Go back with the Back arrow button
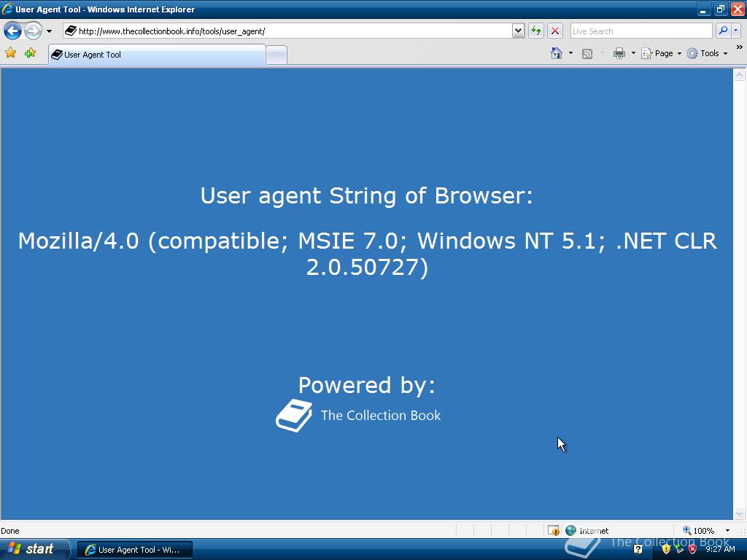The height and width of the screenshot is (560, 747). point(12,31)
